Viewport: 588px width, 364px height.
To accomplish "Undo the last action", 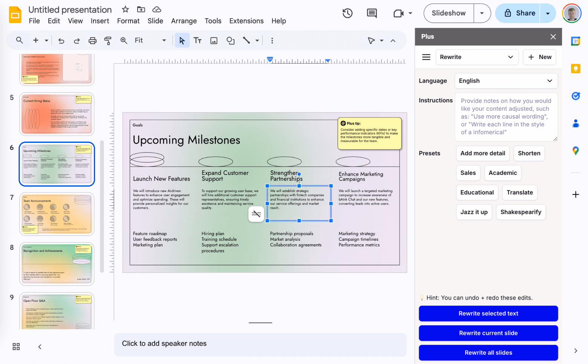I will pyautogui.click(x=61, y=41).
